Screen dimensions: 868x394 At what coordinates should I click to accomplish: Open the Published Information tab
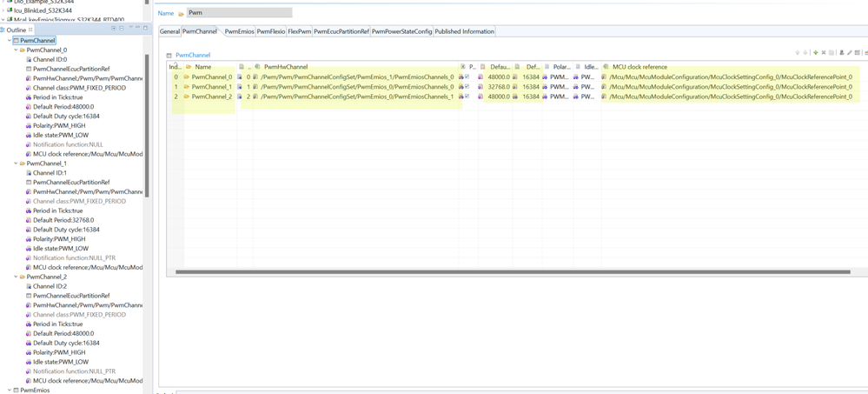click(x=465, y=31)
